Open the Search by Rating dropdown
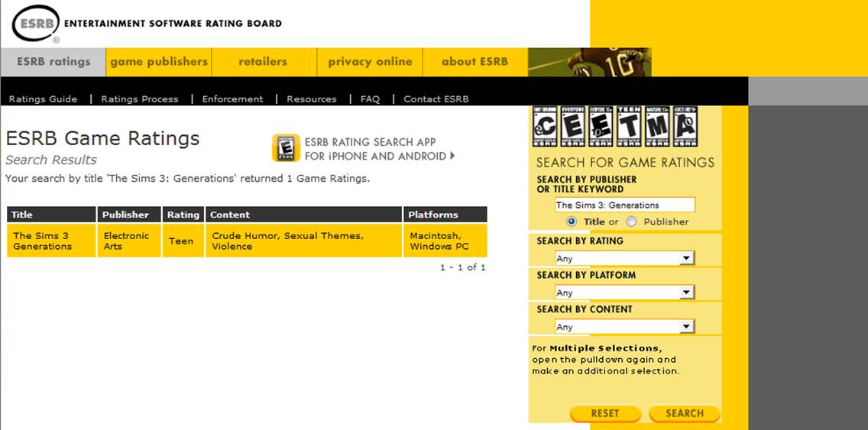 pos(624,258)
